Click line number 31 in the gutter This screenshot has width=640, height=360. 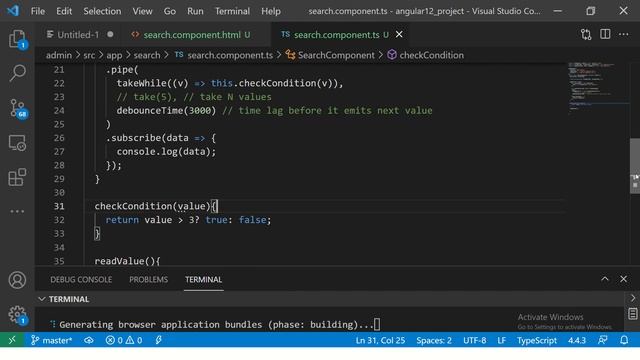[59, 206]
